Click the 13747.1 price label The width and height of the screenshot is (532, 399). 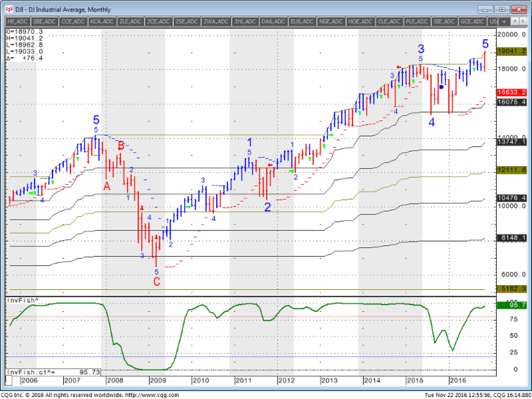click(x=511, y=142)
